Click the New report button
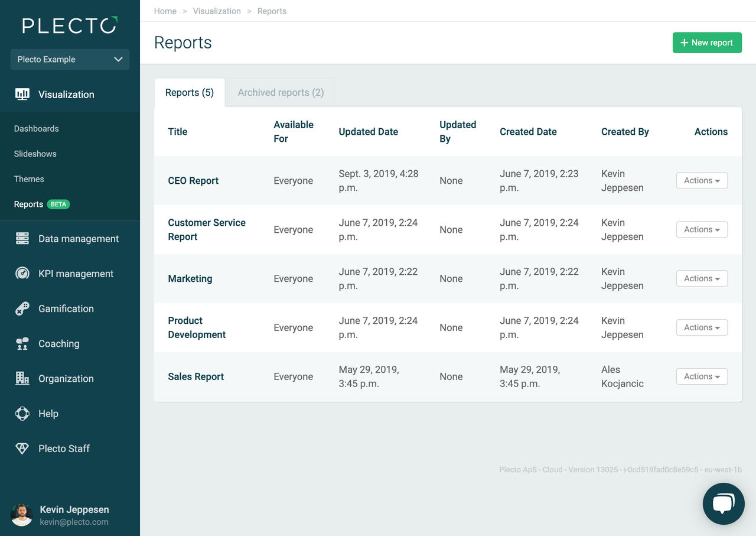Image resolution: width=756 pixels, height=536 pixels. 707,43
